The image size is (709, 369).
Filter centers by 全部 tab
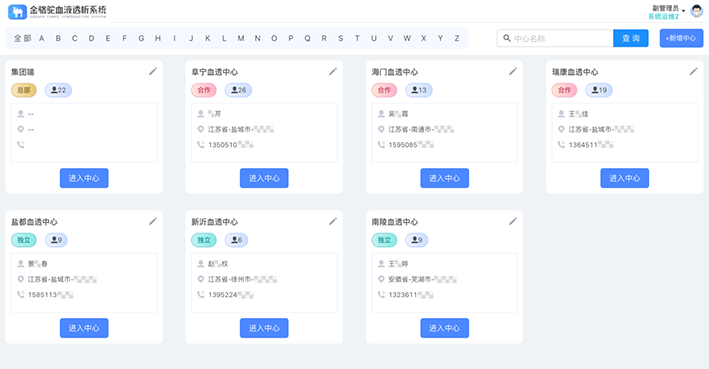point(23,38)
